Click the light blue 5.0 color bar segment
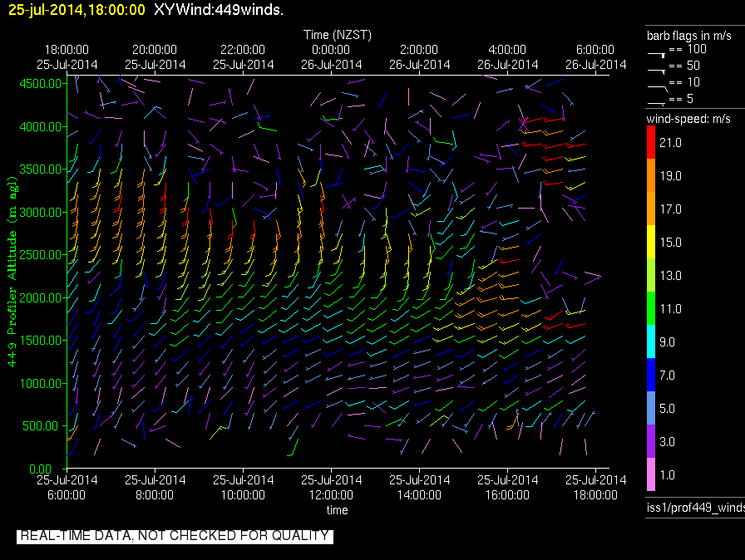Screen dimensions: 745x560 651,408
